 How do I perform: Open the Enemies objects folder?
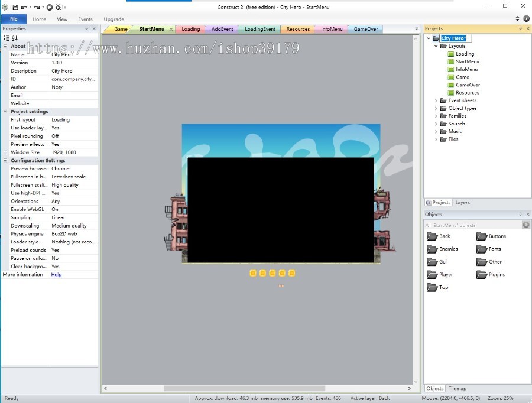pos(442,249)
